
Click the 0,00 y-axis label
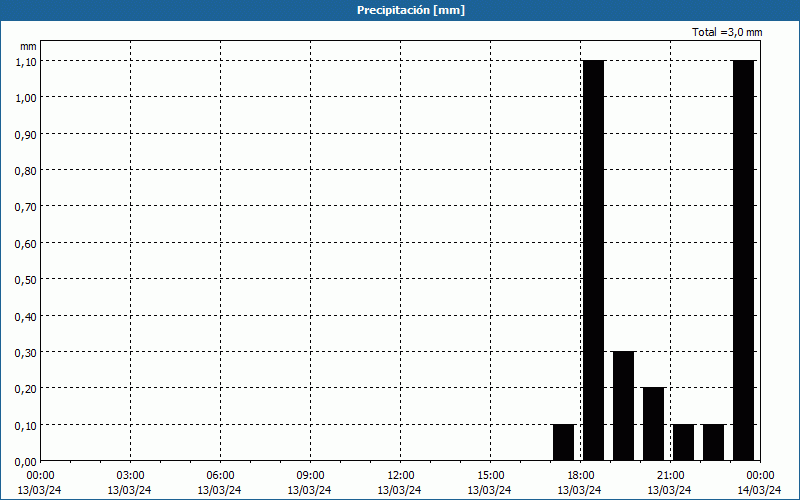[x=26, y=462]
